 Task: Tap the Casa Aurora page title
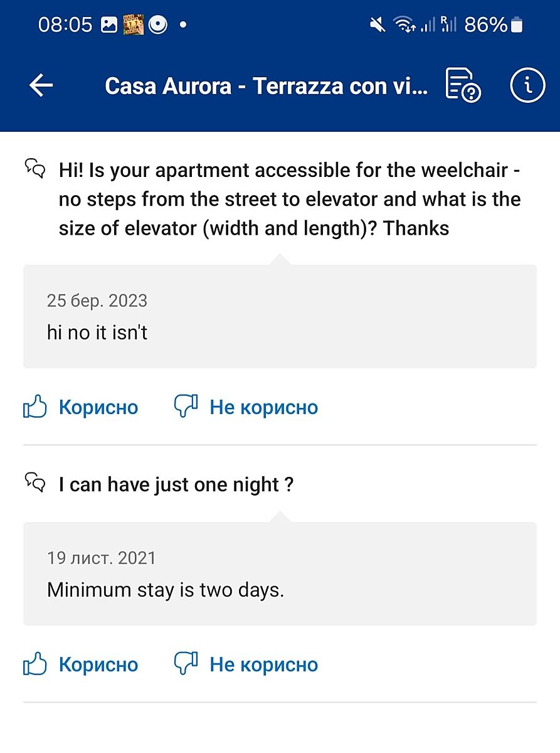click(x=267, y=86)
